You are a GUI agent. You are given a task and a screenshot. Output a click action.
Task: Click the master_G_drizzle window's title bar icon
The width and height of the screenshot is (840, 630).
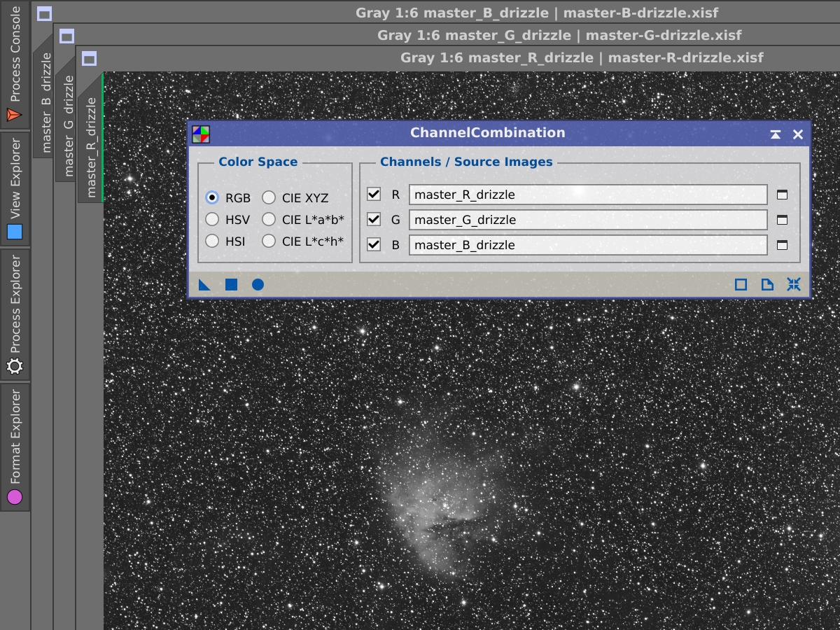tap(66, 36)
